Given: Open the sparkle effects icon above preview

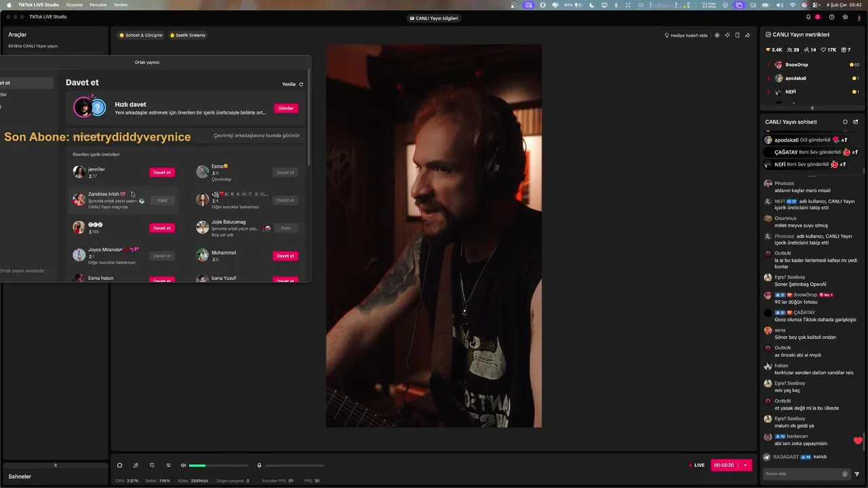Looking at the screenshot, I should (727, 35).
